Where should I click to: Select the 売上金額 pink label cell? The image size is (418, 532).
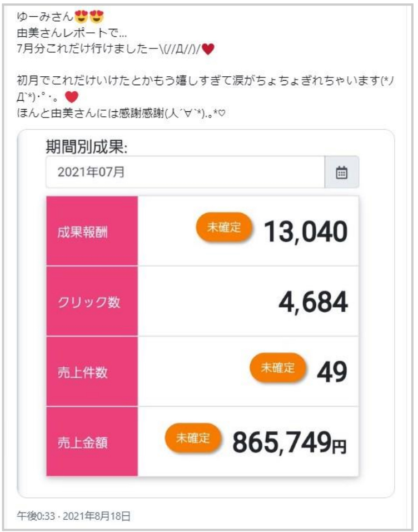click(x=92, y=442)
